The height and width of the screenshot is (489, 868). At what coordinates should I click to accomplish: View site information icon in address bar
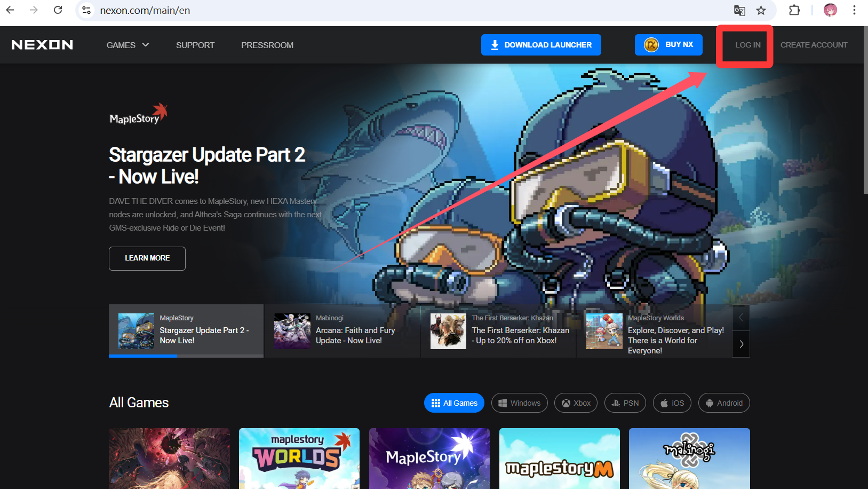point(86,10)
